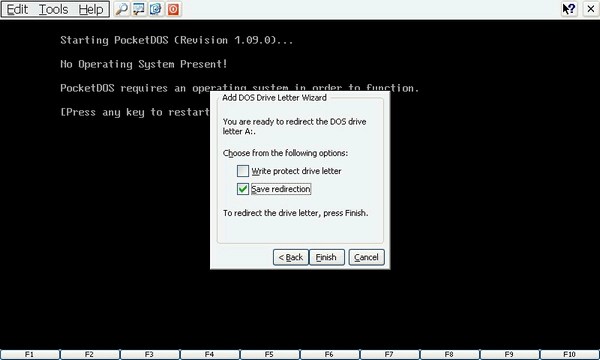Click the Finish button

[326, 257]
